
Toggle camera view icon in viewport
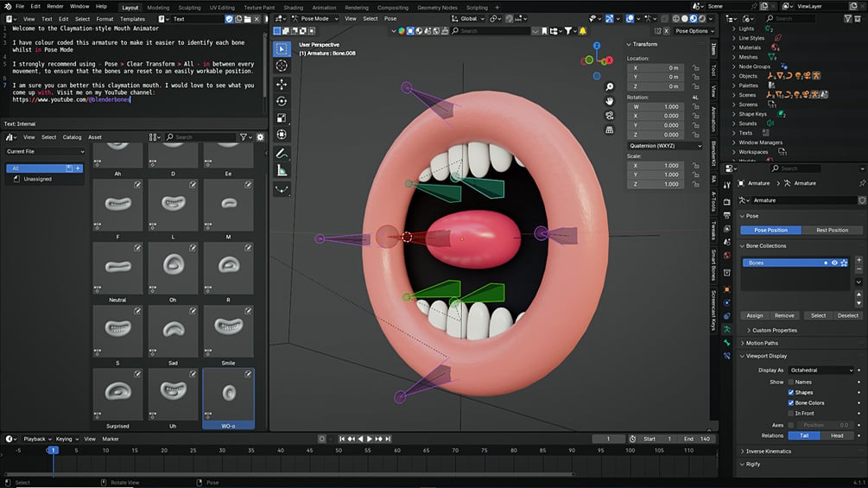(610, 116)
